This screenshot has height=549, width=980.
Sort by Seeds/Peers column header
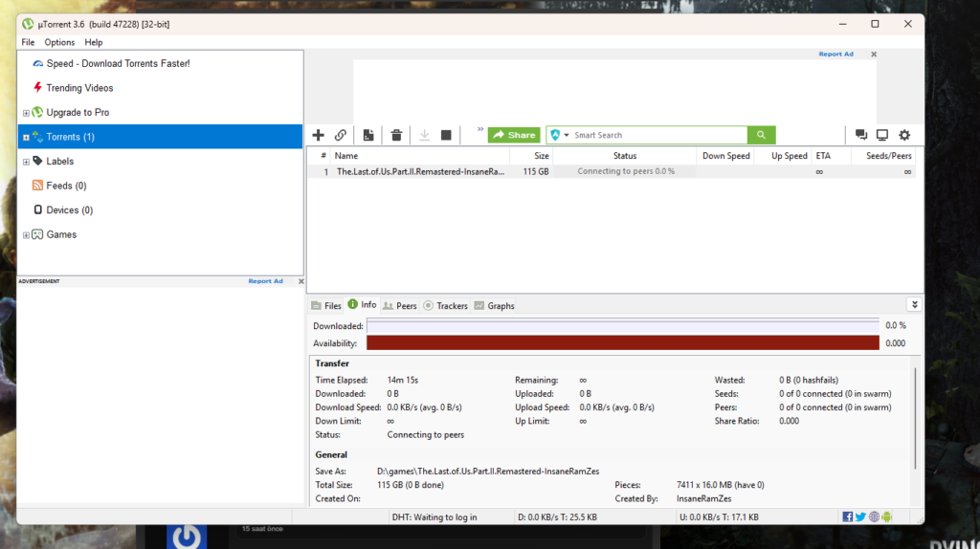(884, 156)
